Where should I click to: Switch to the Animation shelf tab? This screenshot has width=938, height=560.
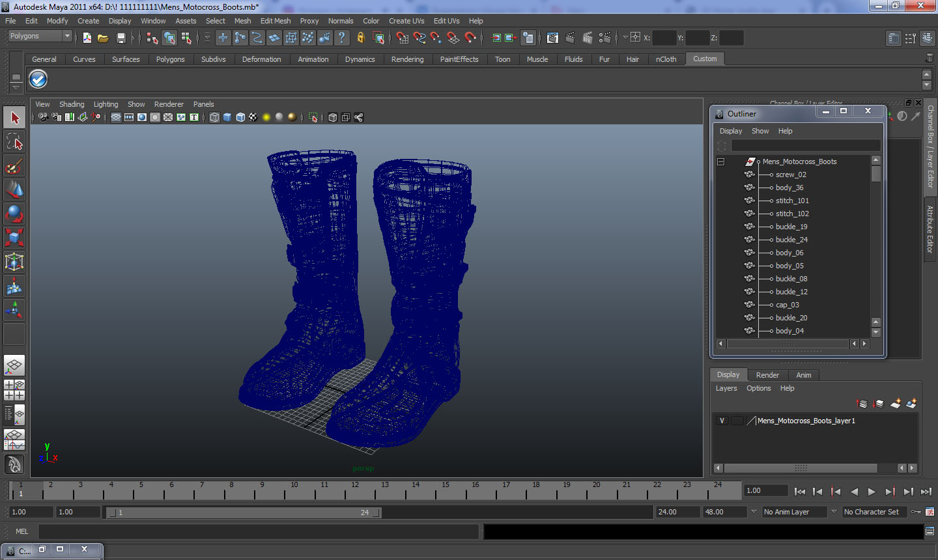click(x=313, y=59)
